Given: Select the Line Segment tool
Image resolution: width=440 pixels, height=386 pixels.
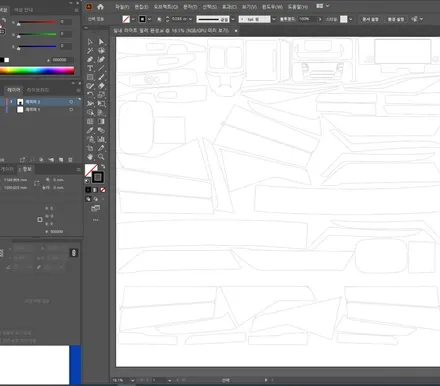Looking at the screenshot, I should 101,68.
